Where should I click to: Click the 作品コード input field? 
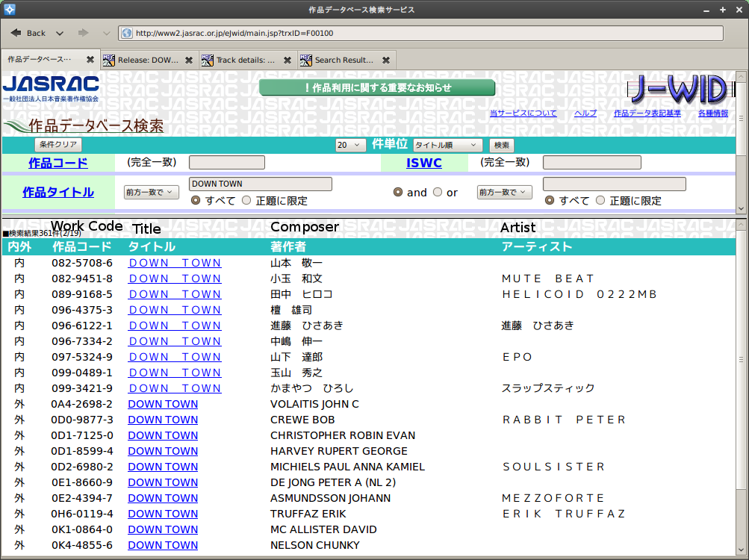pos(227,163)
